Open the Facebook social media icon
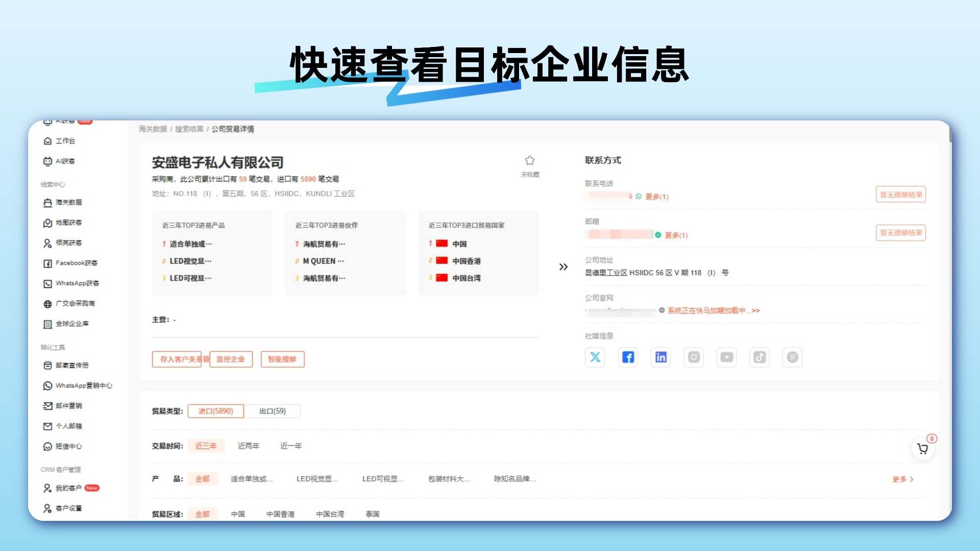980x551 pixels. pyautogui.click(x=628, y=357)
